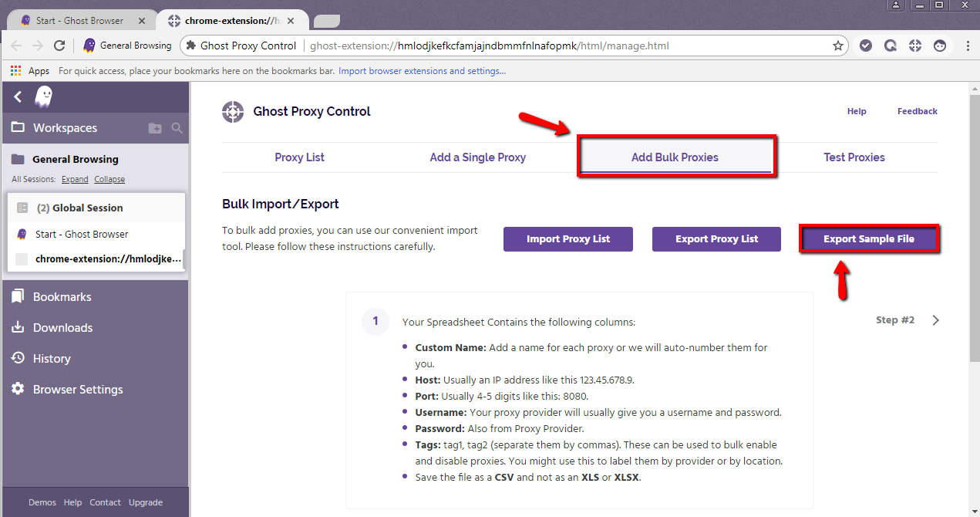Open the Upgrade link in sidebar footer
Image resolution: width=980 pixels, height=517 pixels.
point(146,503)
